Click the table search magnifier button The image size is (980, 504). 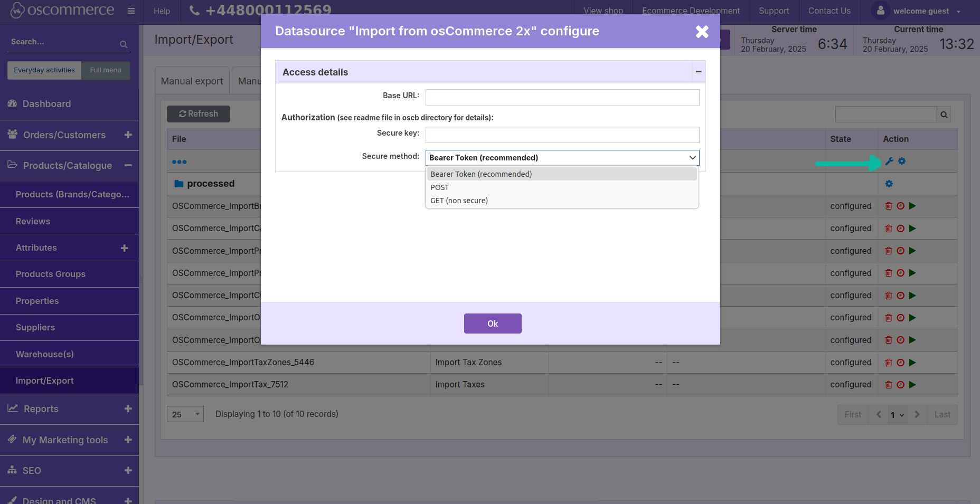click(944, 115)
